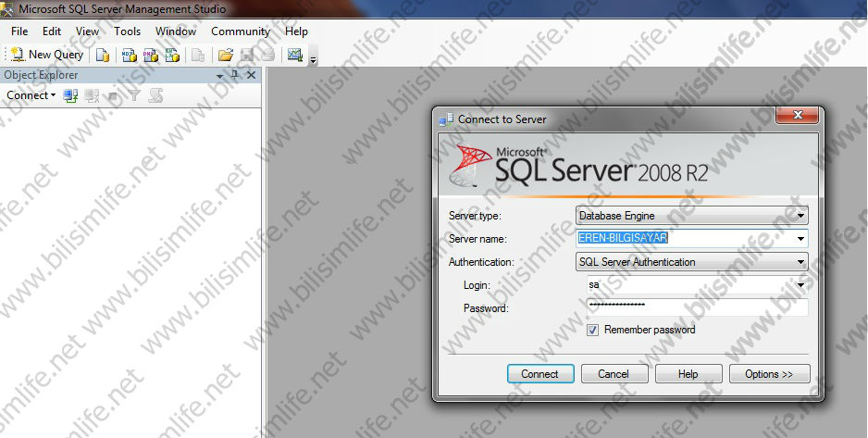Click the Object Explorer panel title
868x438 pixels.
[41, 75]
